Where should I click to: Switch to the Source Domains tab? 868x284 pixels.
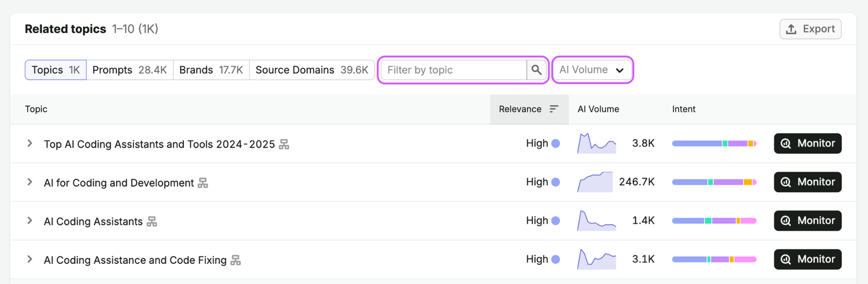312,70
